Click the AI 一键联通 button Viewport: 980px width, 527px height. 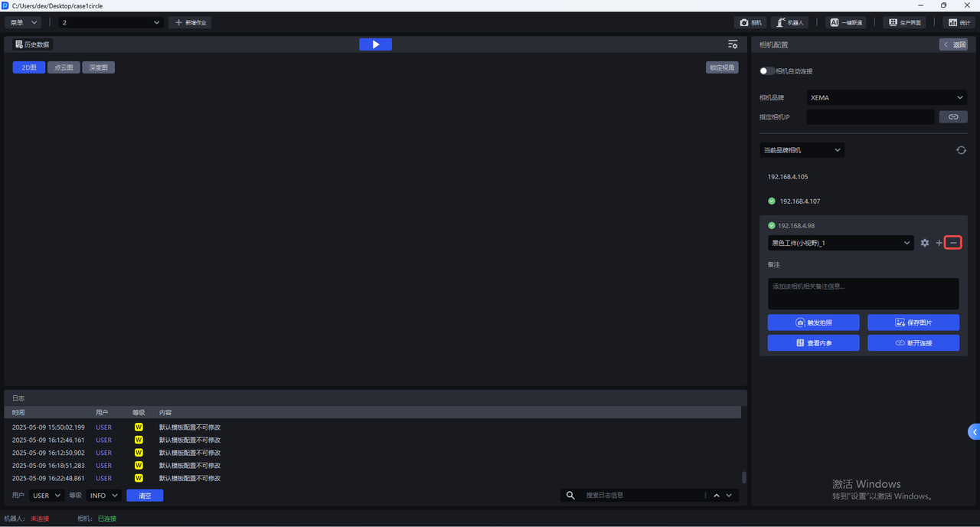846,23
